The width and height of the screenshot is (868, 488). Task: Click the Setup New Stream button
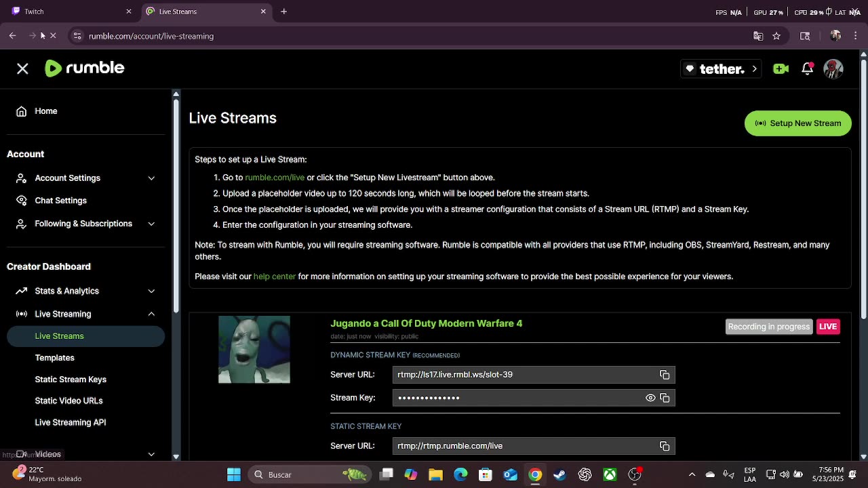(798, 123)
